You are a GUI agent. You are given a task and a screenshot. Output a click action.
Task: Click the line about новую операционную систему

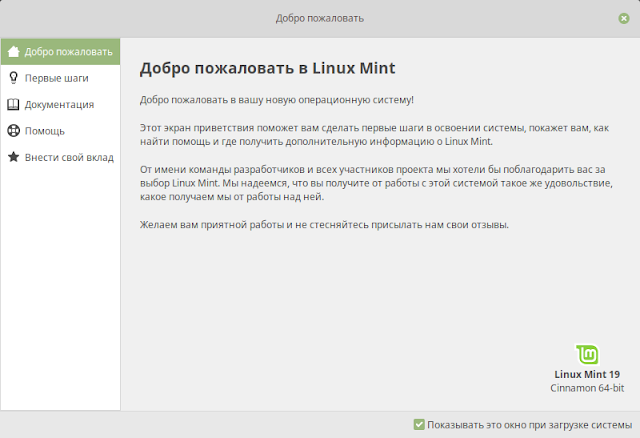(277, 100)
